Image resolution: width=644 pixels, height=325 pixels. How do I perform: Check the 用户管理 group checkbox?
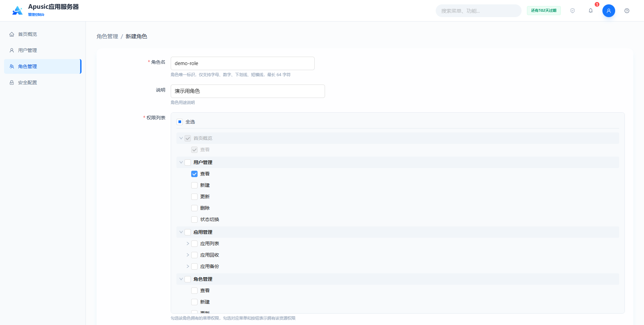pos(188,162)
